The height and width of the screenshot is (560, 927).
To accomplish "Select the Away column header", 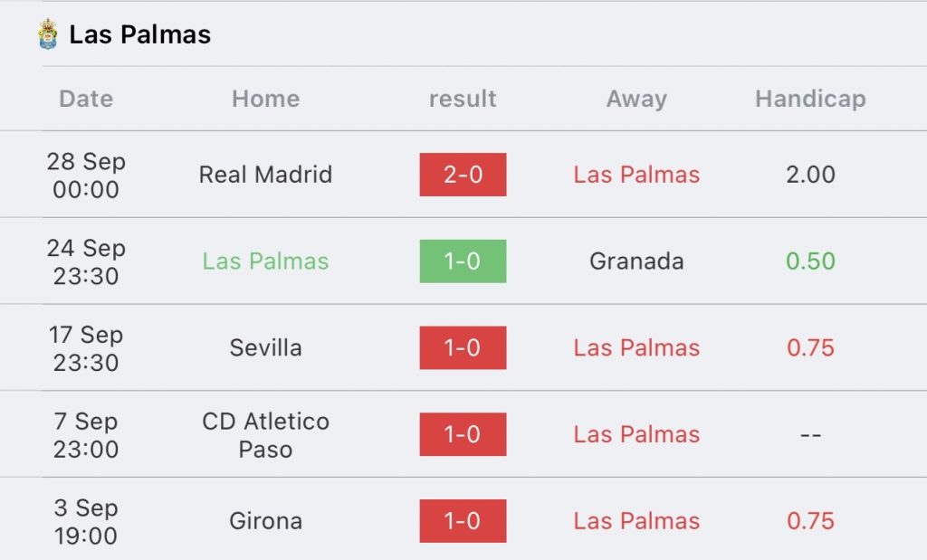I will coord(636,99).
